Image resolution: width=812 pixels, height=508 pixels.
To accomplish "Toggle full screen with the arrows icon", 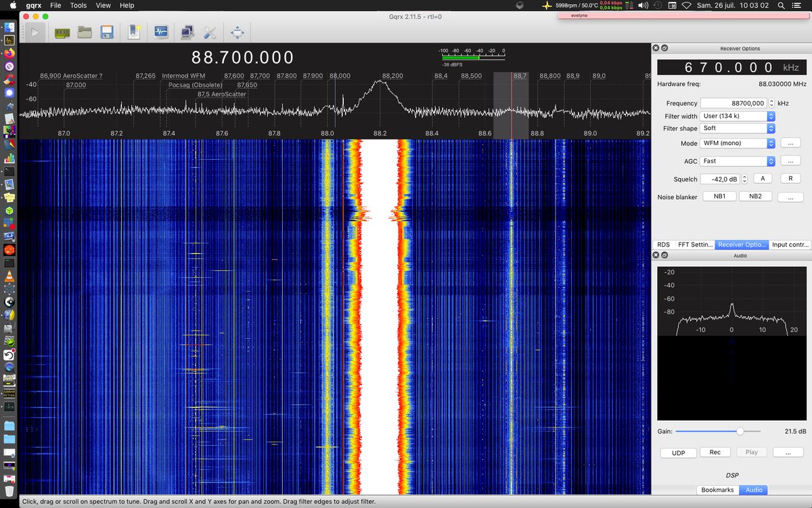I will (x=237, y=32).
